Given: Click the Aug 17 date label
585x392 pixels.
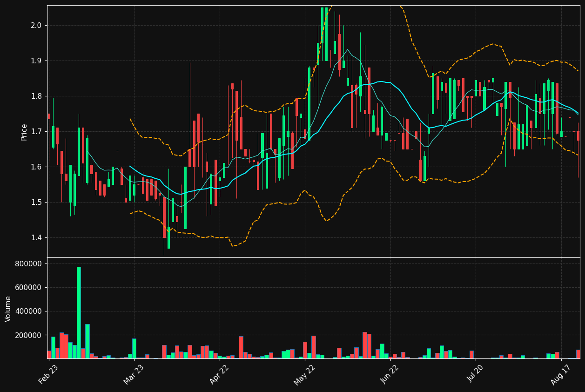Looking at the screenshot, I should click(x=561, y=374).
